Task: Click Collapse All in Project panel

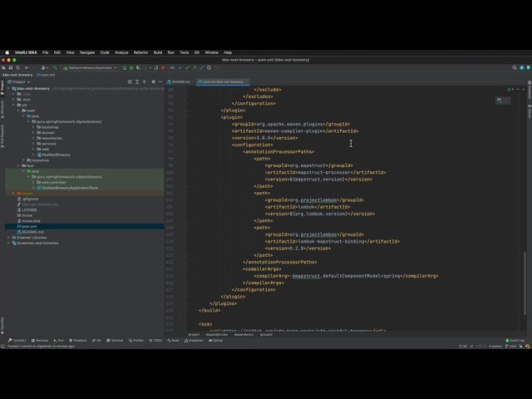Action: (144, 81)
